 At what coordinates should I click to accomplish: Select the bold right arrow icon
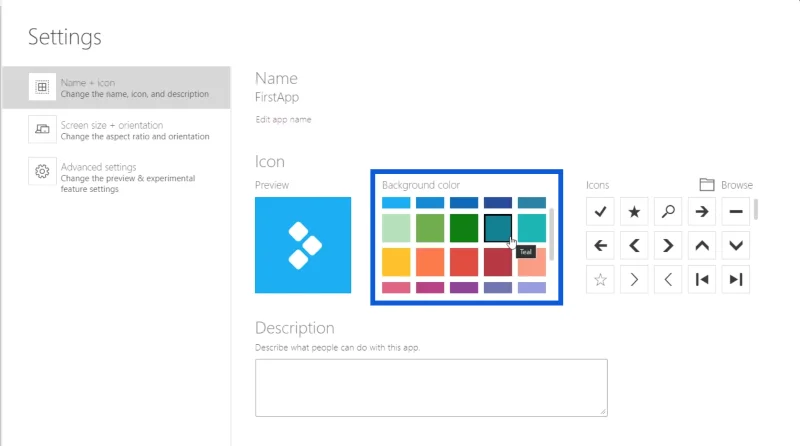[702, 211]
